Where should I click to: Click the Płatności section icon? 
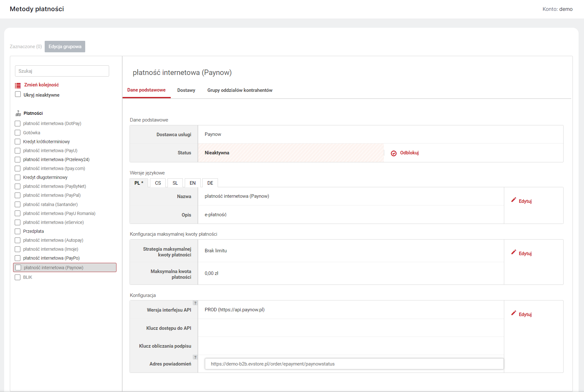18,113
